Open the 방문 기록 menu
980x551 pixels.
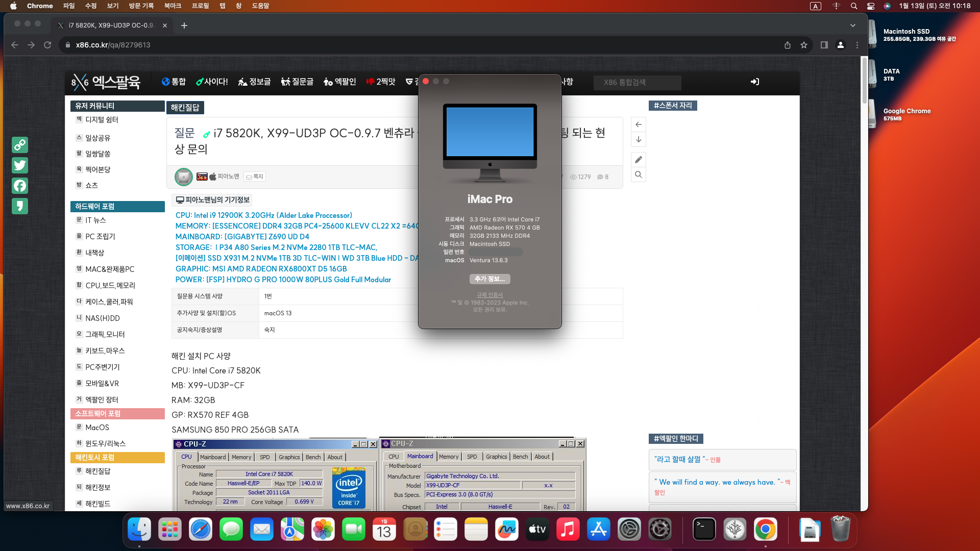[x=141, y=6]
